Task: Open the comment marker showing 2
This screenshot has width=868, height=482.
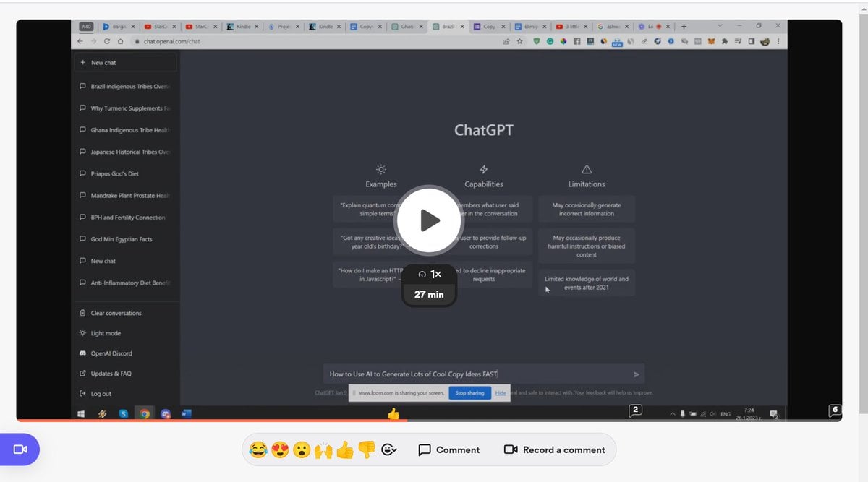Action: pos(635,410)
